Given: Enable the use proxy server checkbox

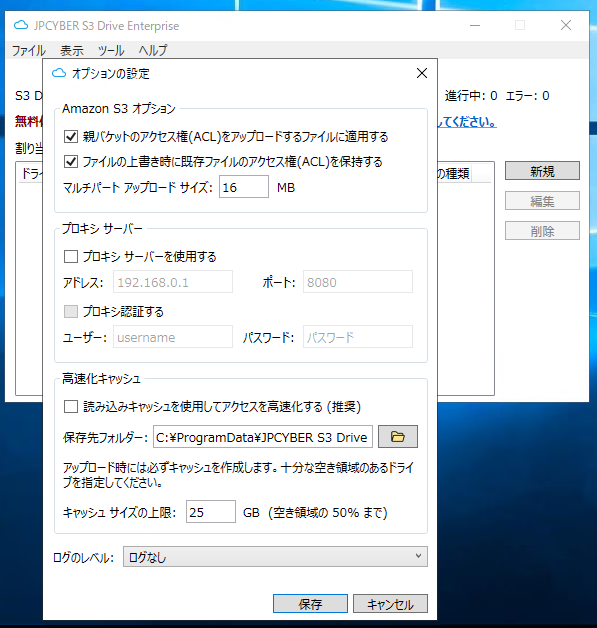Looking at the screenshot, I should (71, 256).
